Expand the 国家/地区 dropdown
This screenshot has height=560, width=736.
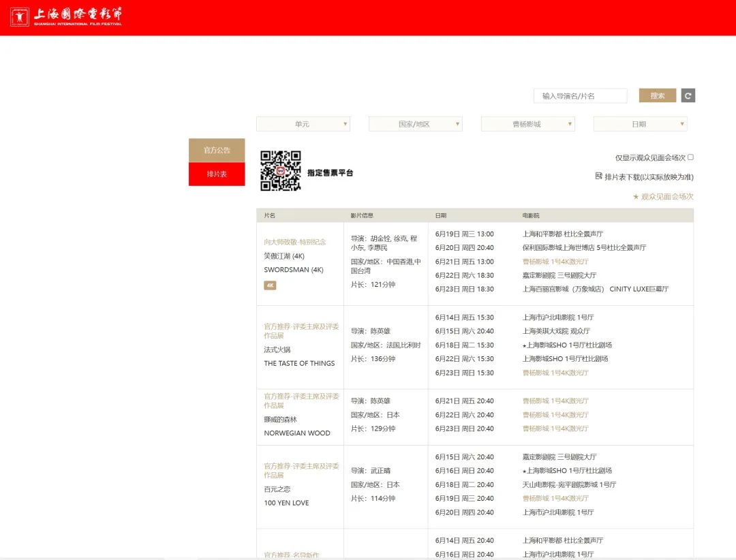pos(416,124)
